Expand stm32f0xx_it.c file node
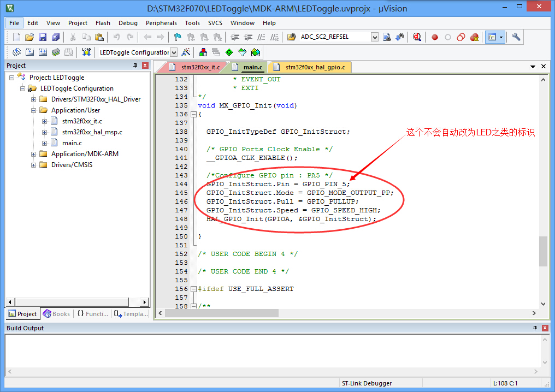This screenshot has width=555, height=392. [45, 121]
